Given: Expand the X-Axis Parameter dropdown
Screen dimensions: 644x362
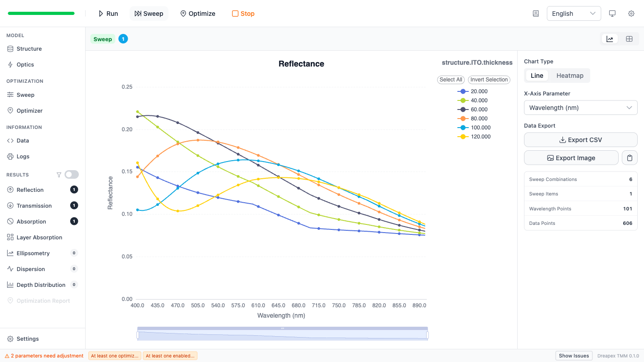Looking at the screenshot, I should 581,107.
